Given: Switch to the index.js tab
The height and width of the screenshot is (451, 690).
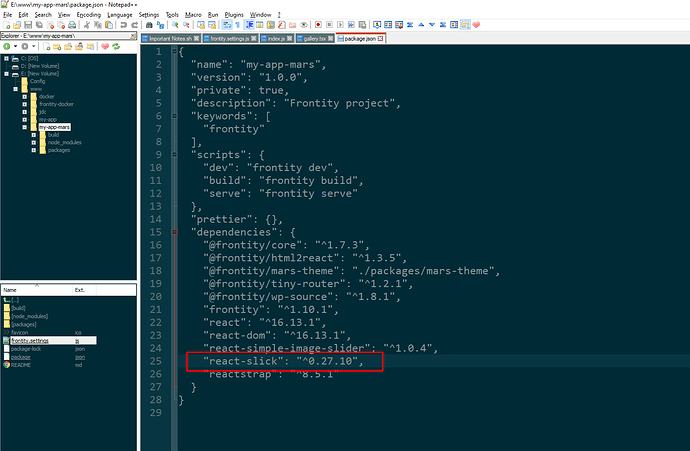Looking at the screenshot, I should 275,38.
